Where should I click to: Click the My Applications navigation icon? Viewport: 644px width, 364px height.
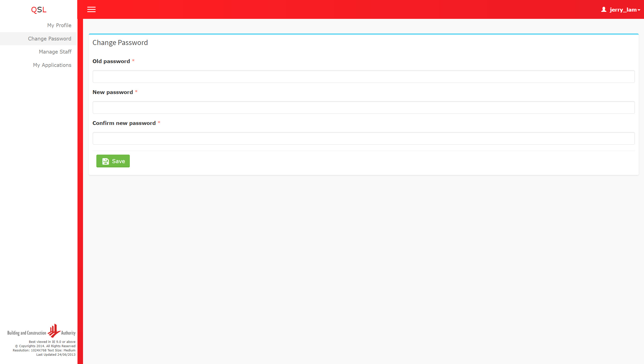coord(52,65)
